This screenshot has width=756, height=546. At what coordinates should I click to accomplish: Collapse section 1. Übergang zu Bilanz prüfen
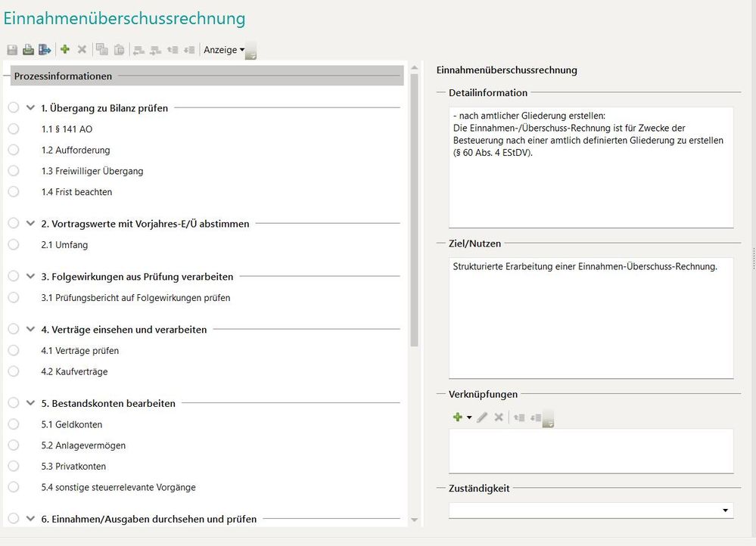pos(30,108)
